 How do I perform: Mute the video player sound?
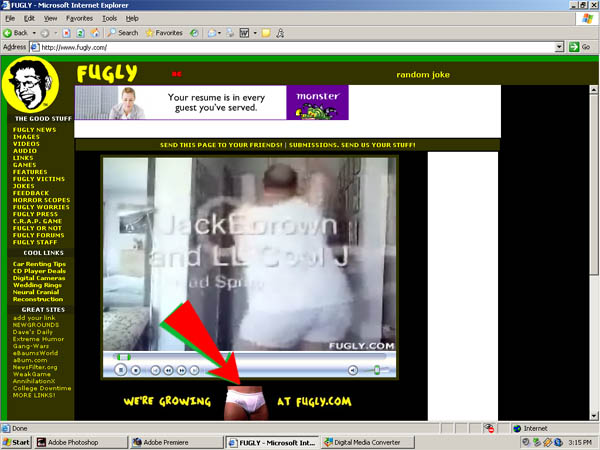[x=353, y=370]
